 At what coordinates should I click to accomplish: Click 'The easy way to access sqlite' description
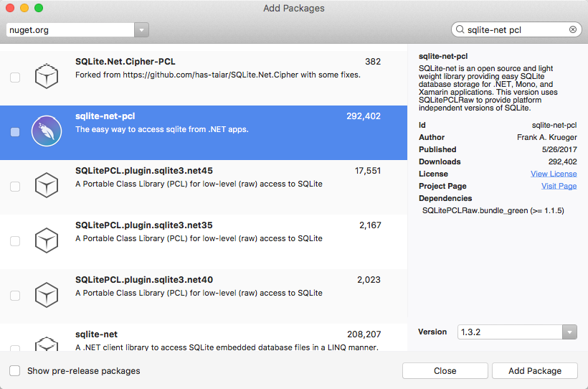coord(162,129)
